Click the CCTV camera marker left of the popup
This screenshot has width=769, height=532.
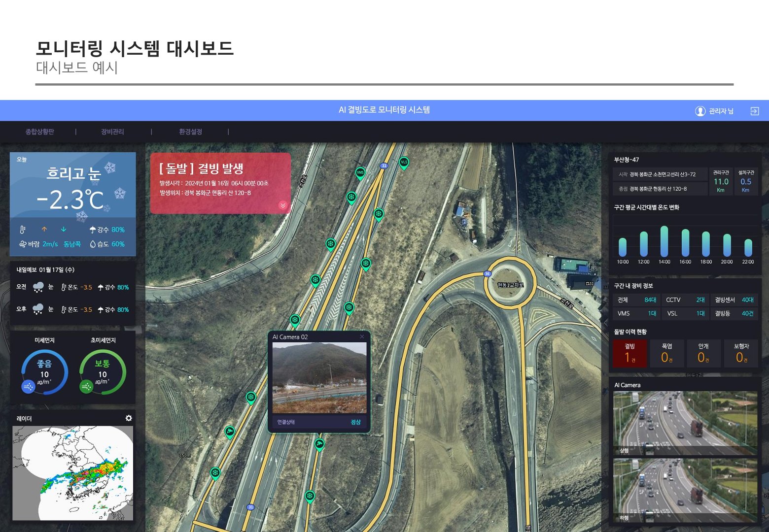pyautogui.click(x=229, y=433)
